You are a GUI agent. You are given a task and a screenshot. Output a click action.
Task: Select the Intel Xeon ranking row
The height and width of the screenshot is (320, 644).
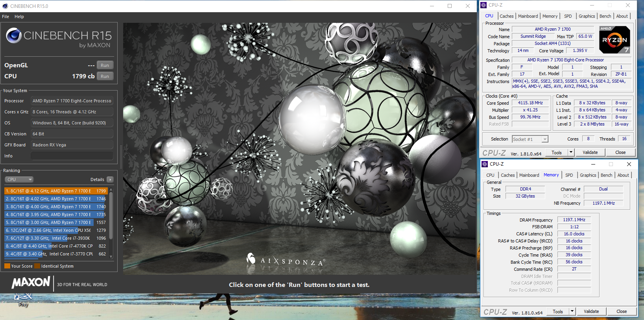click(56, 230)
